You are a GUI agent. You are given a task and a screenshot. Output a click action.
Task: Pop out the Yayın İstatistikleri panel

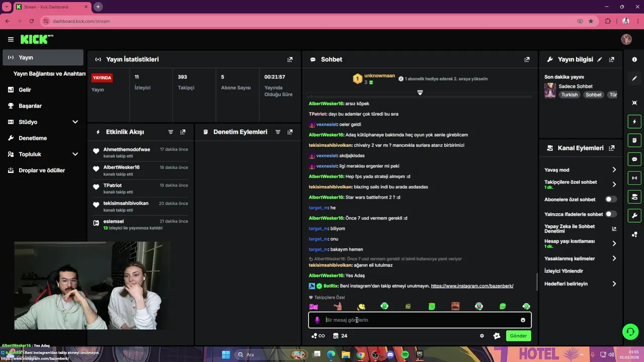click(x=290, y=59)
